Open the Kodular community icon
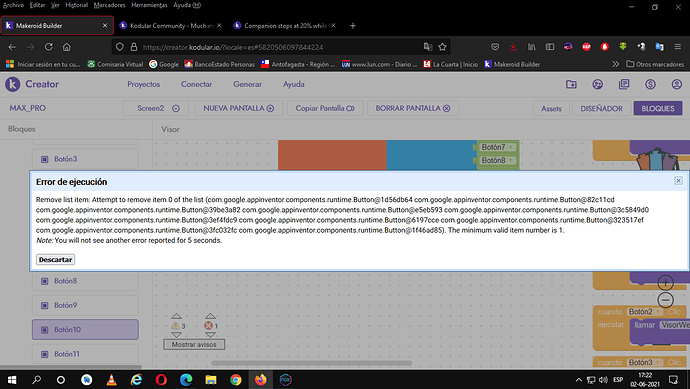 pyautogui.click(x=598, y=84)
